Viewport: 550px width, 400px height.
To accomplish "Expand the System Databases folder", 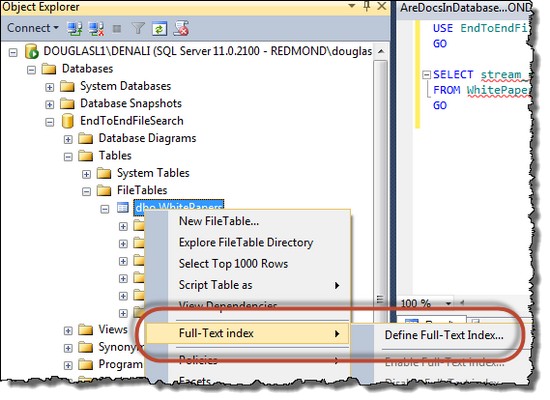I will point(49,87).
